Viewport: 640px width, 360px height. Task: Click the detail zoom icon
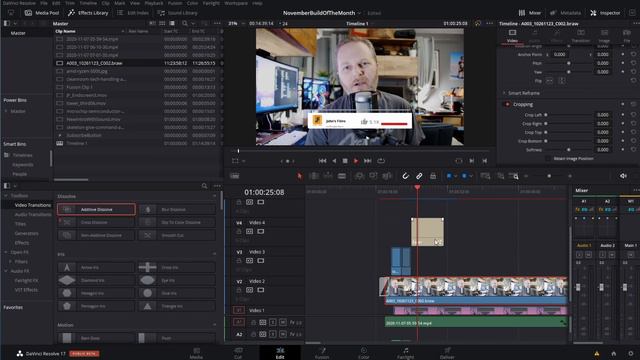pyautogui.click(x=500, y=176)
